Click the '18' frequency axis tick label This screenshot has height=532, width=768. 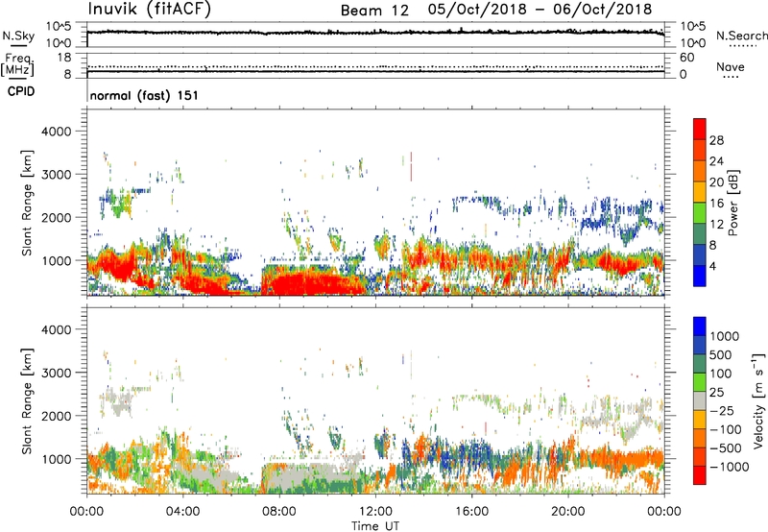coord(63,58)
